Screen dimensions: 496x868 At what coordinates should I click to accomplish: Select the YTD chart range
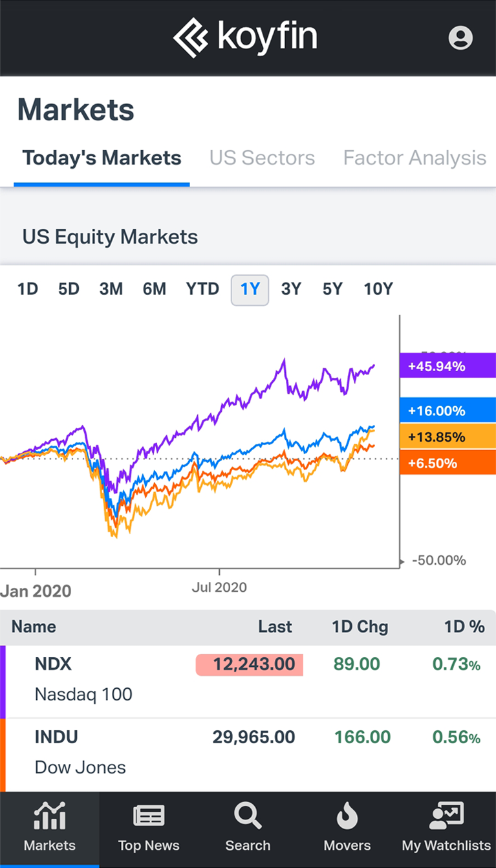coord(202,289)
